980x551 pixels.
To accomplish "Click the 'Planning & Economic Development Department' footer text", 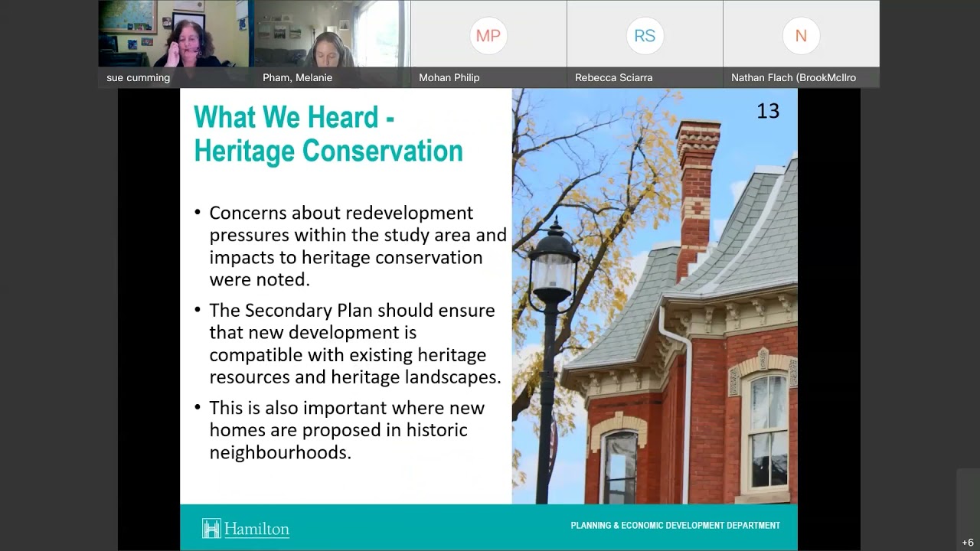I will click(x=675, y=526).
